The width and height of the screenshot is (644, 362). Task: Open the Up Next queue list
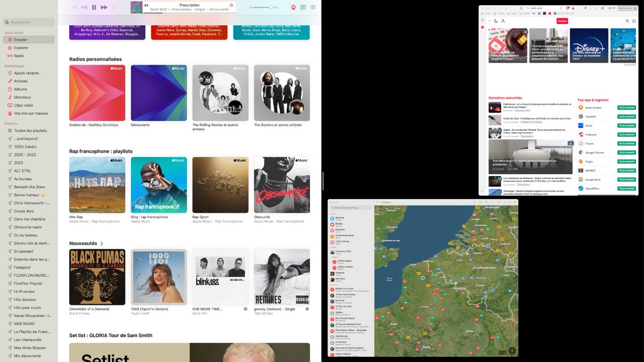pos(313,8)
